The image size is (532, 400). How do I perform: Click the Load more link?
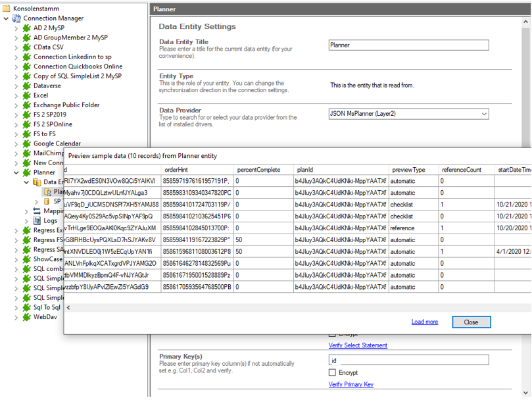[424, 322]
